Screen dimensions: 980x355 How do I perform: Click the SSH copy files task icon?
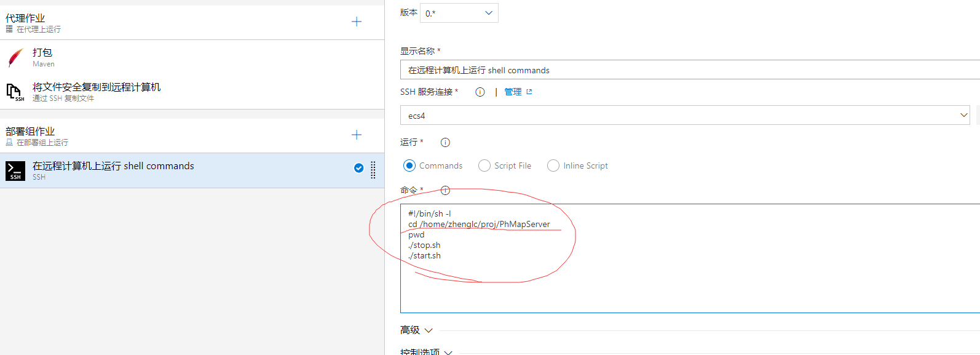point(15,92)
